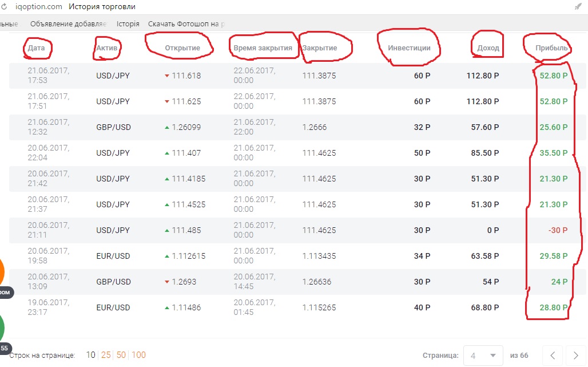Go to the previous page with the left arrow
The image size is (588, 367).
tap(553, 355)
